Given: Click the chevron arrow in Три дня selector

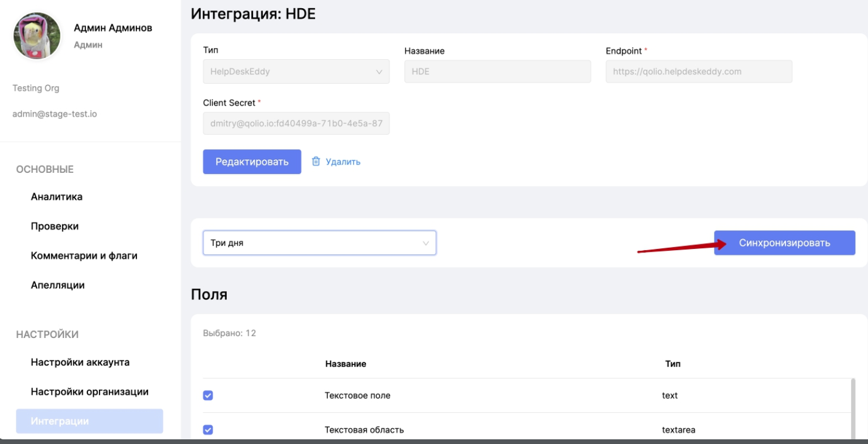Looking at the screenshot, I should click(426, 243).
